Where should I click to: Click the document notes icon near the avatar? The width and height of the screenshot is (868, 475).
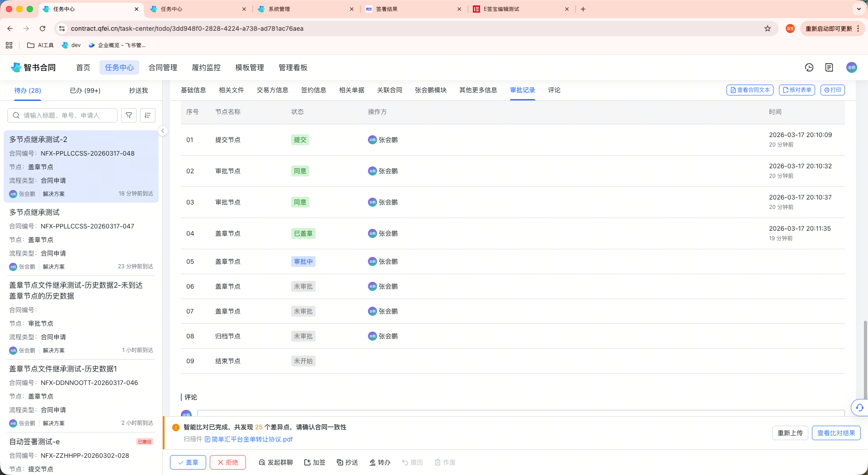coord(829,67)
